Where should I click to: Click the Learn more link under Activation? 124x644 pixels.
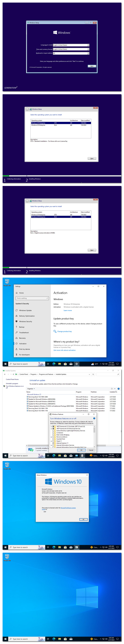coord(67,311)
